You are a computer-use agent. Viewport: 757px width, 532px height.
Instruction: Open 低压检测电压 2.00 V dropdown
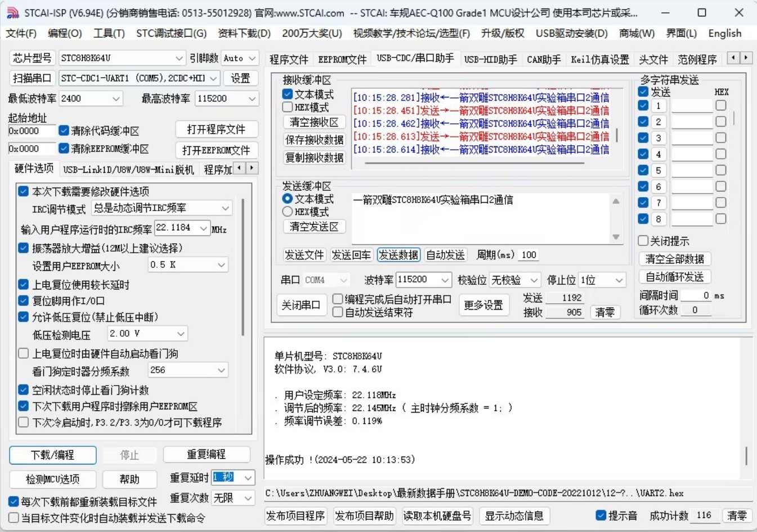coord(147,334)
